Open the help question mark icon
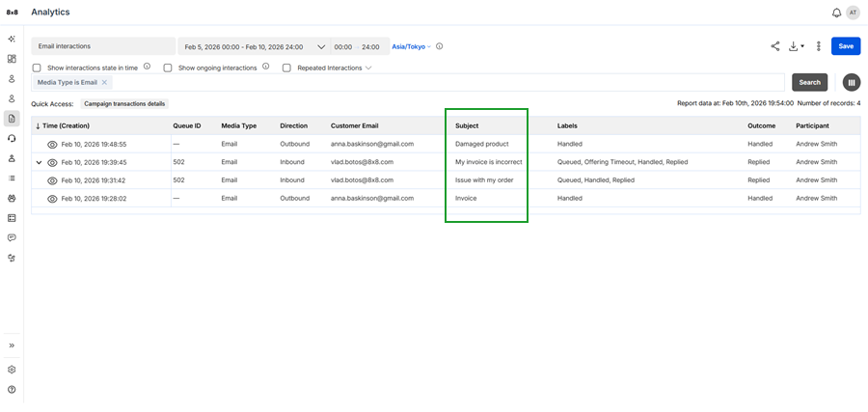Screen dimensions: 868x412 pyautogui.click(x=12, y=390)
